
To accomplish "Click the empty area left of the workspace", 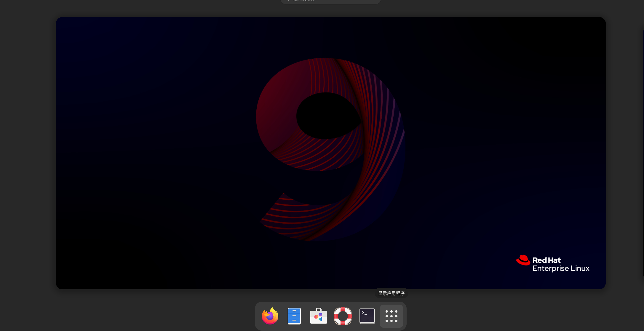I will pyautogui.click(x=27, y=153).
